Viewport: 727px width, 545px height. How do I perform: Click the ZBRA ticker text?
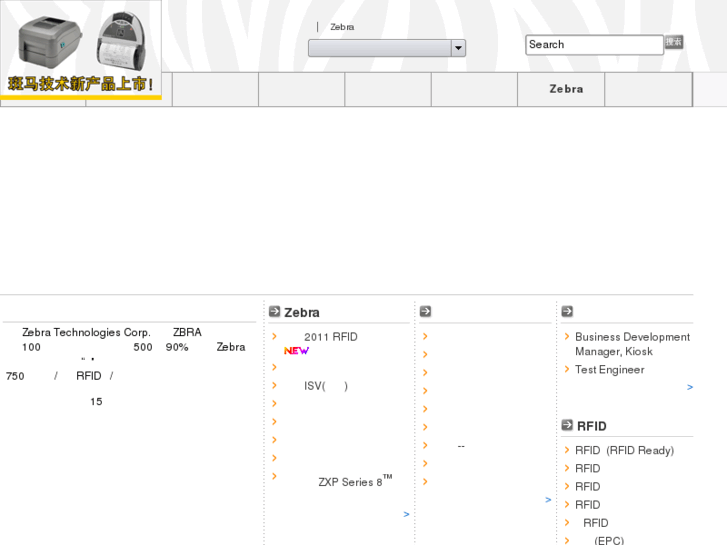(x=187, y=333)
